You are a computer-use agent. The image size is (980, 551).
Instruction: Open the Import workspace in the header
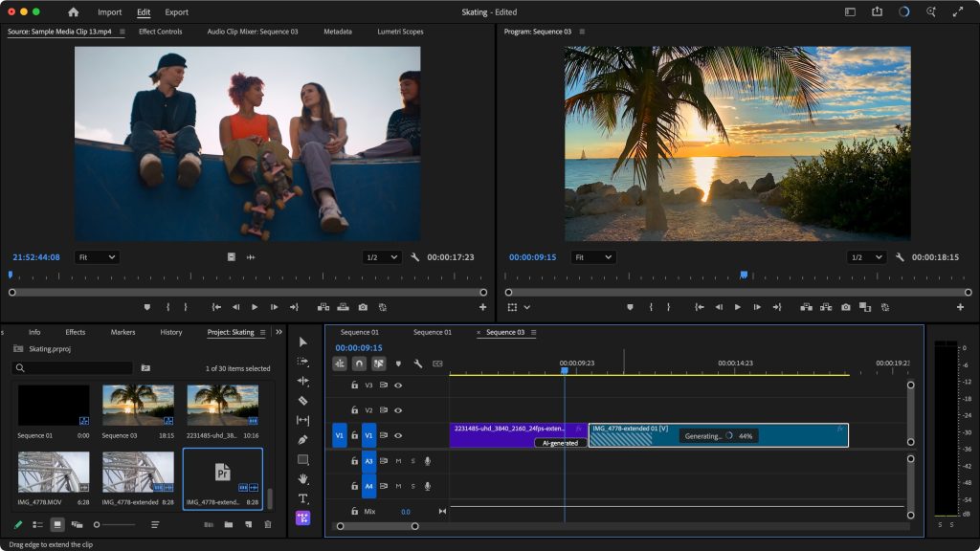click(110, 12)
